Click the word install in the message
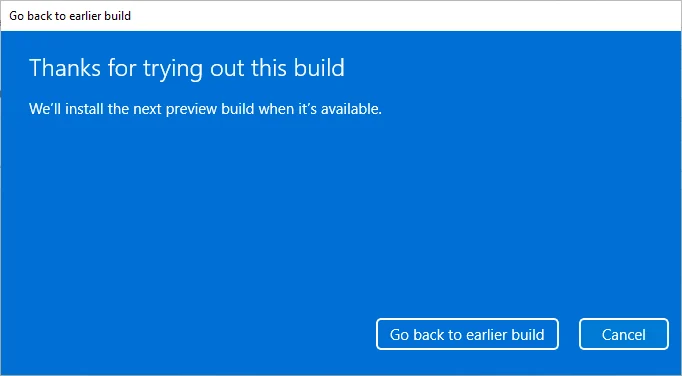 86,109
